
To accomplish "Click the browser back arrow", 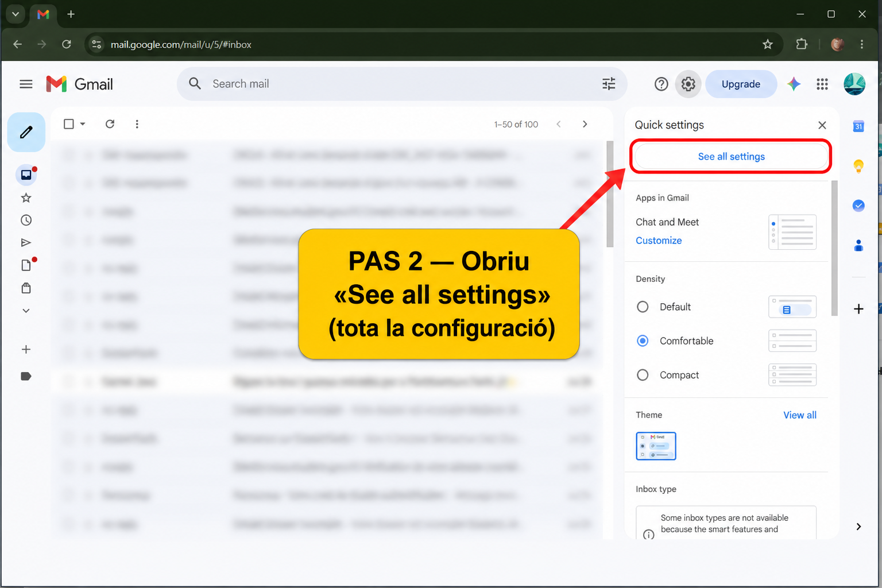I will tap(18, 44).
